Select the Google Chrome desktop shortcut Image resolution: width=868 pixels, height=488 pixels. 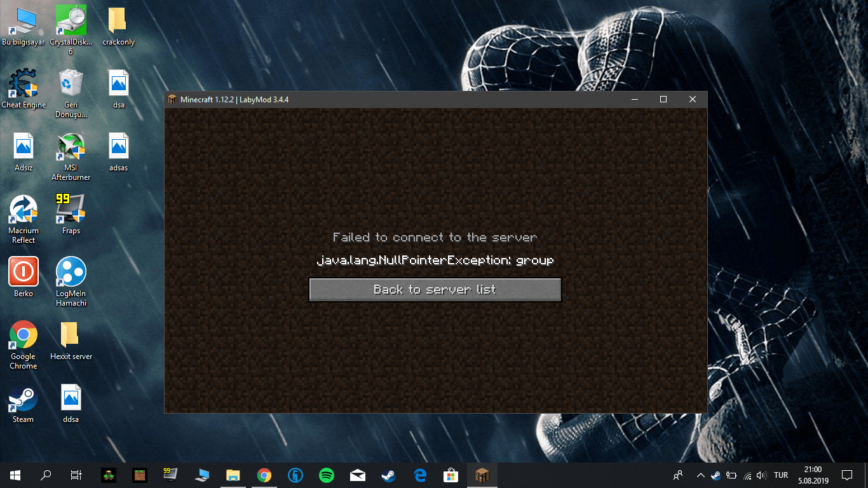[x=24, y=346]
